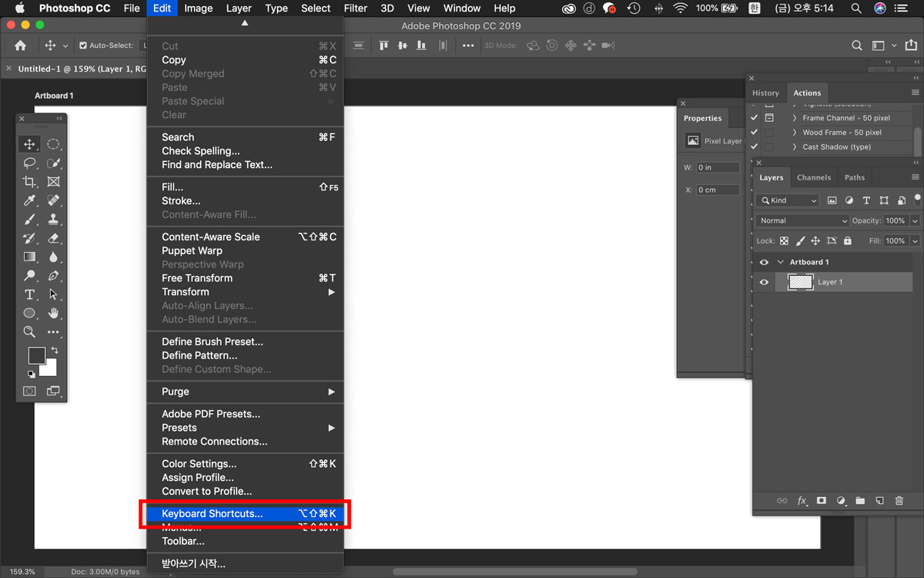
Task: Select the Clone Stamp tool
Action: coord(53,219)
